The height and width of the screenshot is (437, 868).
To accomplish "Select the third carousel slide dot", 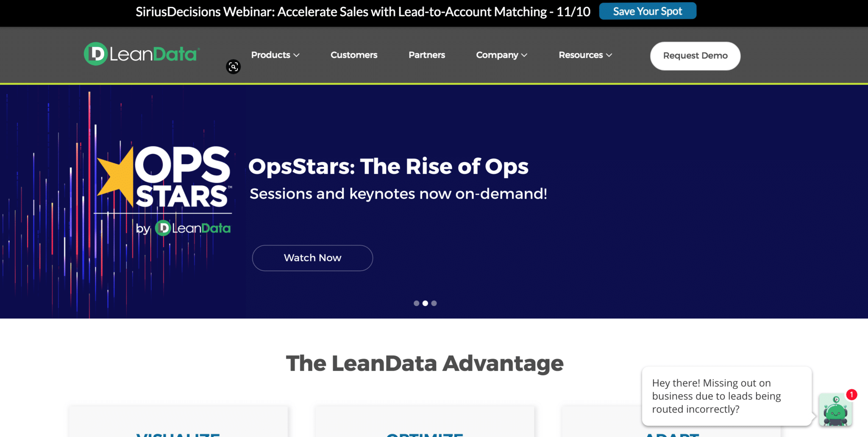I will click(434, 303).
